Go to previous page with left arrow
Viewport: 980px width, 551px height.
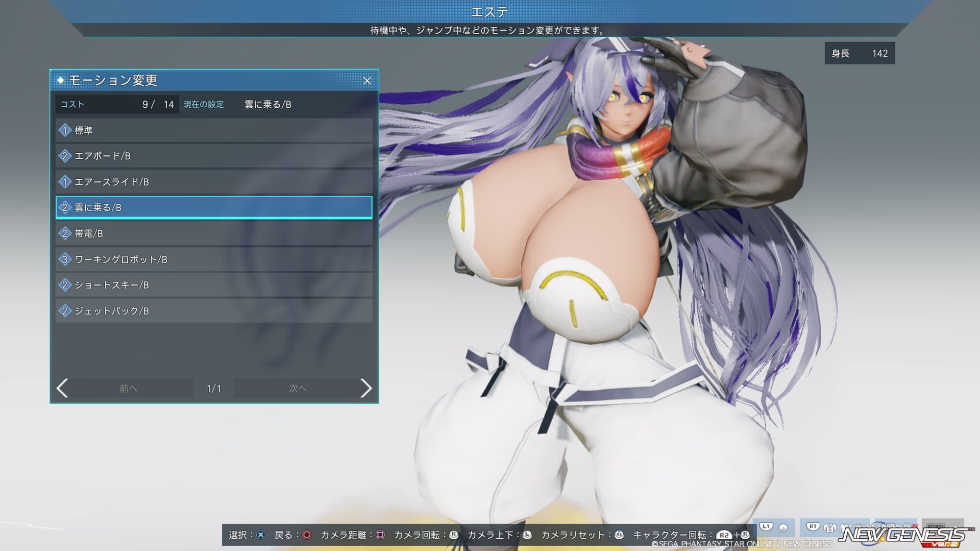[63, 388]
